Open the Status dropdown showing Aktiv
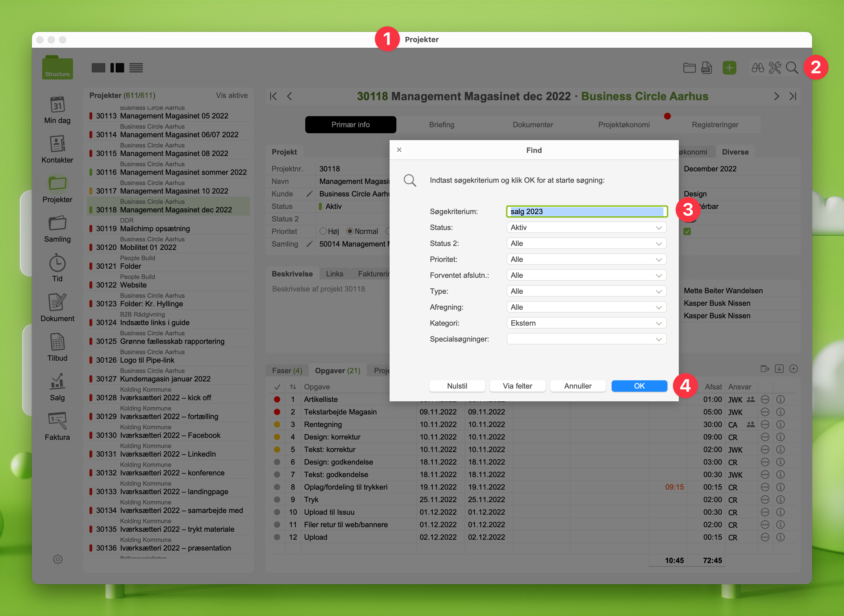Screen dimensions: 844x616 pyautogui.click(x=586, y=227)
